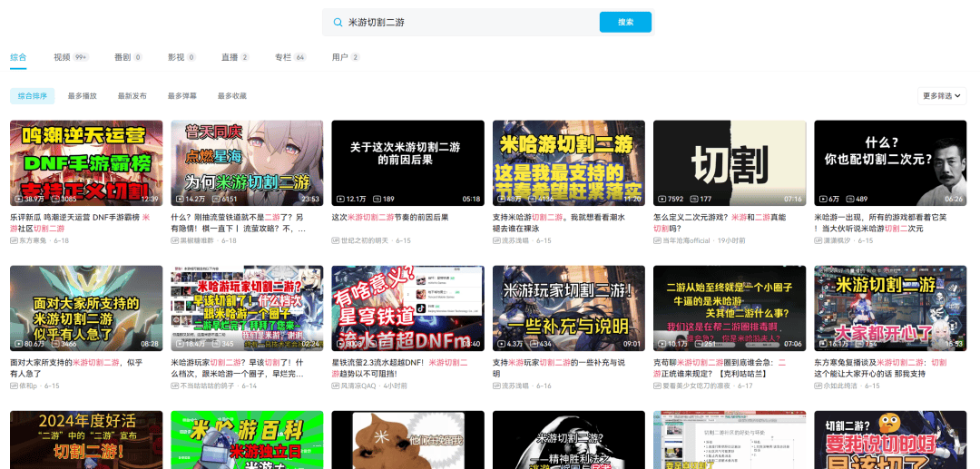Switch to the 视频 tab
Viewport: 980px width, 469px height.
[x=71, y=57]
